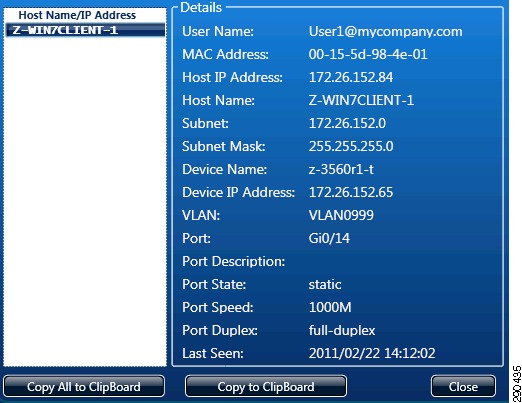Image resolution: width=522 pixels, height=403 pixels.
Task: Click VLAN value VLAN0999
Action: tap(341, 215)
